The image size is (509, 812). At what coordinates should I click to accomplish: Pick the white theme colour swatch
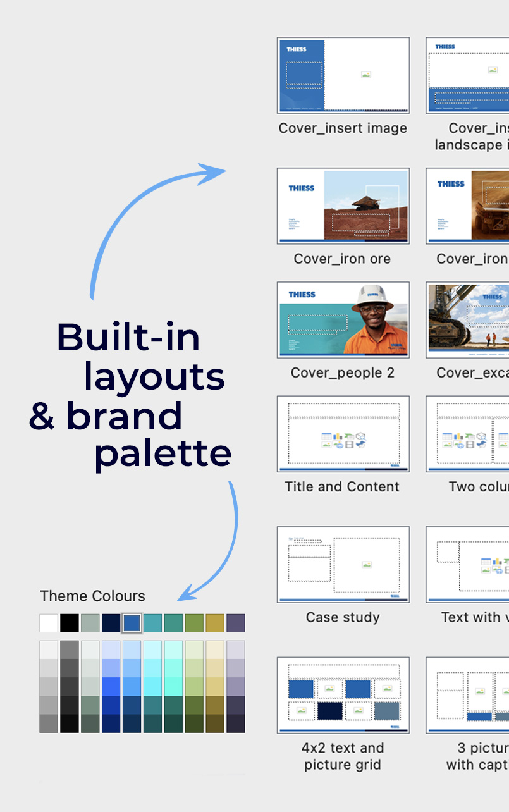click(49, 623)
